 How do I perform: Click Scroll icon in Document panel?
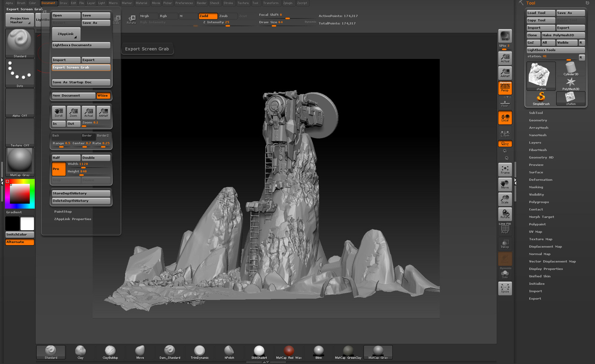[x=59, y=112]
